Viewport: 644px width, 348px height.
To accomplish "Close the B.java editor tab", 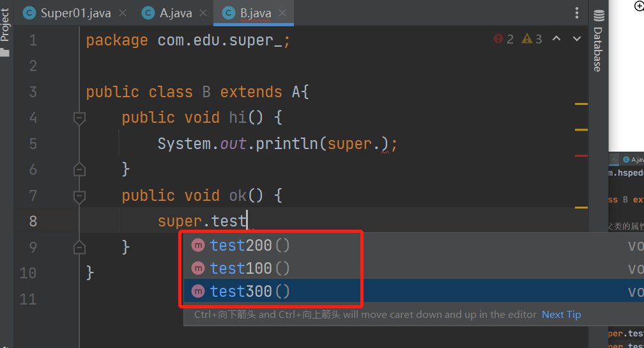I will pyautogui.click(x=282, y=13).
